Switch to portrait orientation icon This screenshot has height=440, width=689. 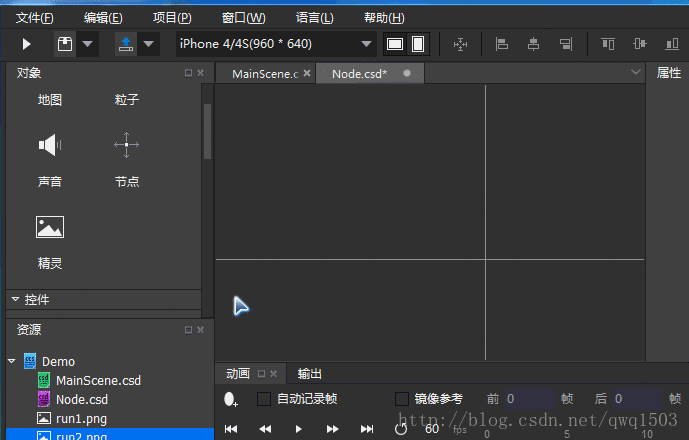[418, 44]
